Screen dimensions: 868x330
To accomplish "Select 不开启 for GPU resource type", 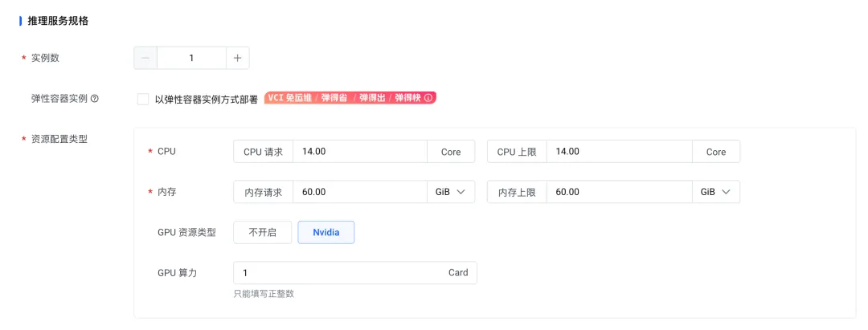I will (x=262, y=232).
